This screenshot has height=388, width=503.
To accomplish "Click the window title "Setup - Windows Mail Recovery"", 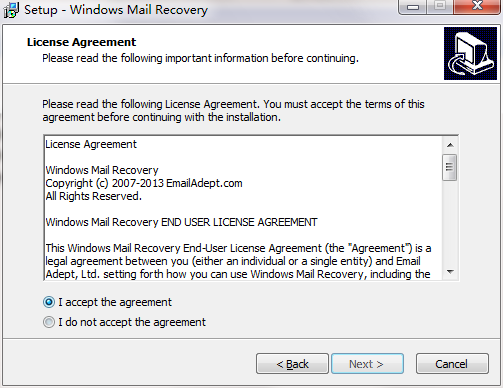I will coord(116,10).
